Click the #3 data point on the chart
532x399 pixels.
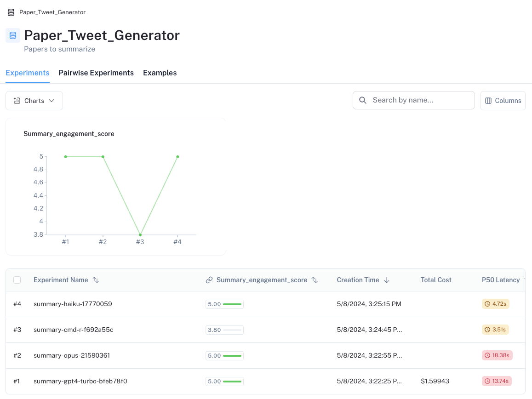(x=140, y=235)
